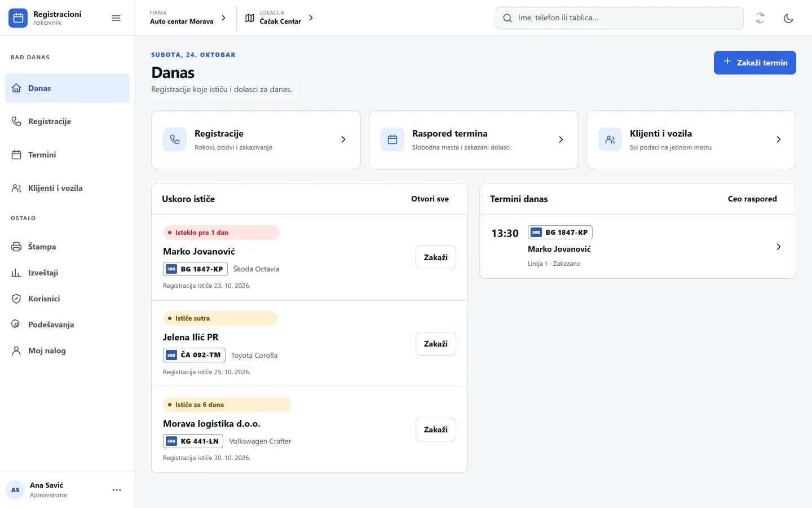
Task: Click the AS avatar of Ana Savić
Action: [15, 490]
